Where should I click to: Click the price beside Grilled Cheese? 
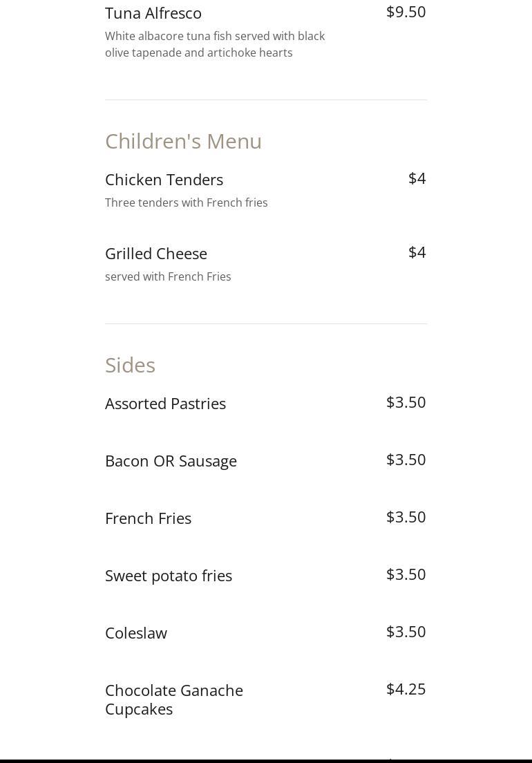point(417,252)
